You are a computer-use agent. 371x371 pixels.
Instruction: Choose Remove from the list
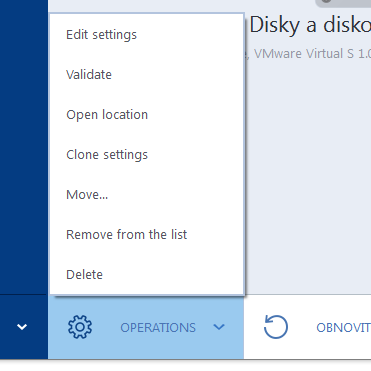point(127,234)
